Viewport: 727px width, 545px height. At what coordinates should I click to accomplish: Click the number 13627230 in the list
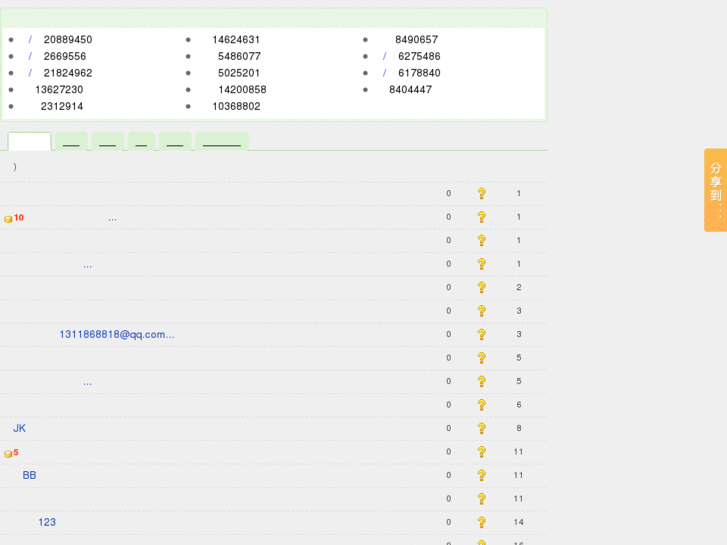tap(59, 90)
